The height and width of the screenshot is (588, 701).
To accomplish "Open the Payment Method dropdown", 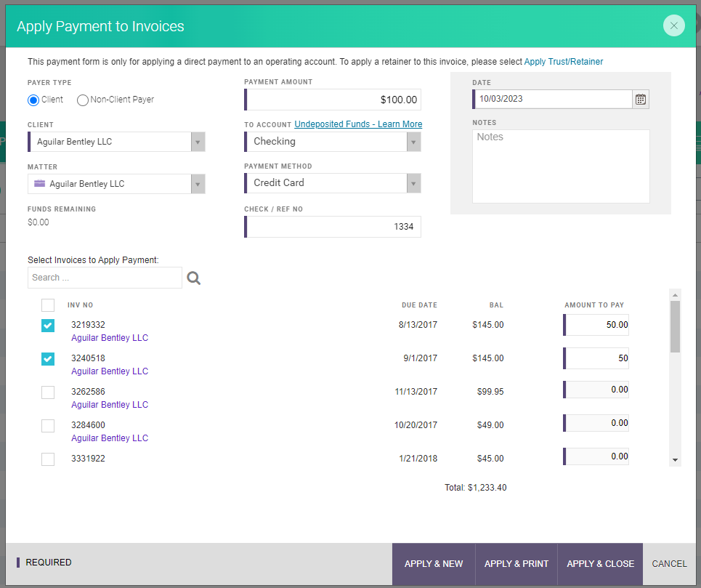I will coord(413,183).
